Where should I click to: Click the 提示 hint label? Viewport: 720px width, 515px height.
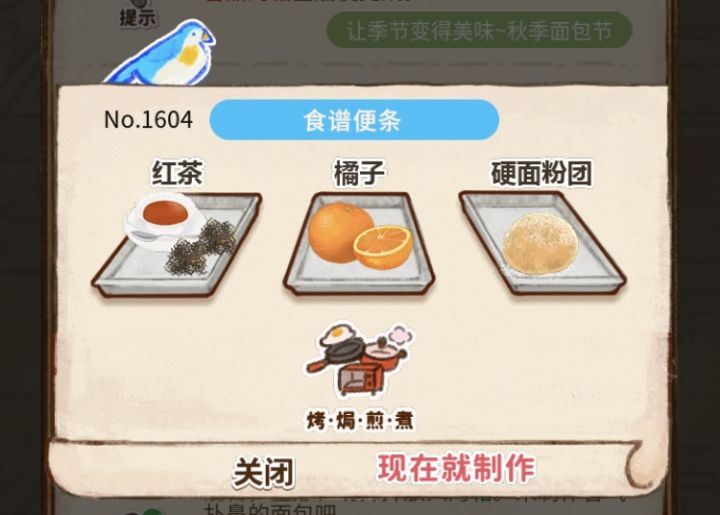point(138,17)
